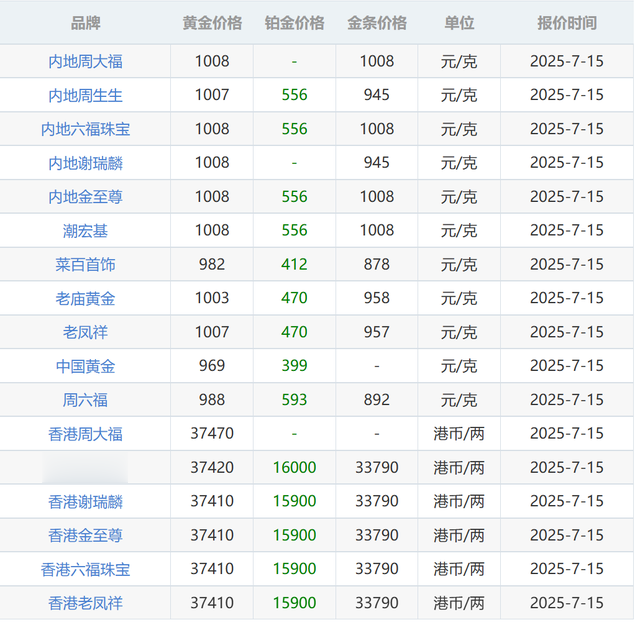Select the 37420 gold price cell
Screen dimensions: 640x625
[x=212, y=467]
